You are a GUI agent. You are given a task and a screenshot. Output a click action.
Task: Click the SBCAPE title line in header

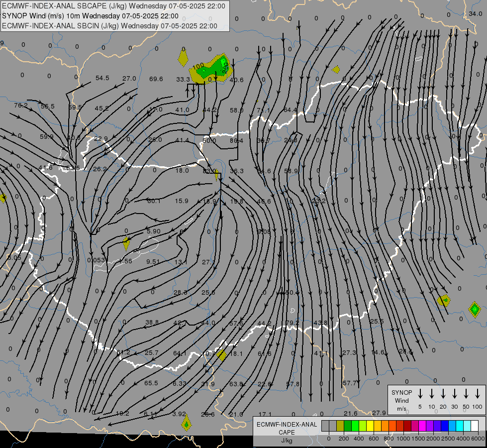(x=114, y=6)
